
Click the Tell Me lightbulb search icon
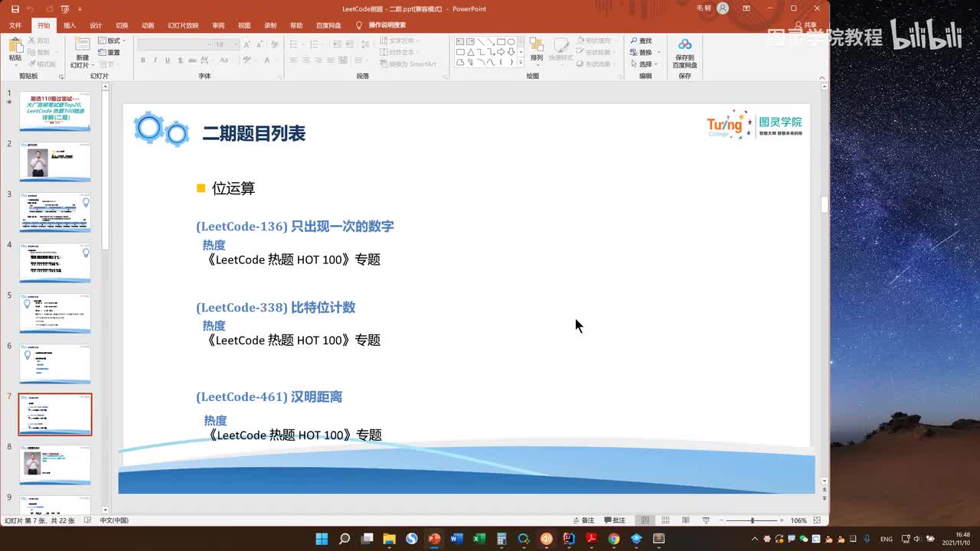click(x=359, y=25)
